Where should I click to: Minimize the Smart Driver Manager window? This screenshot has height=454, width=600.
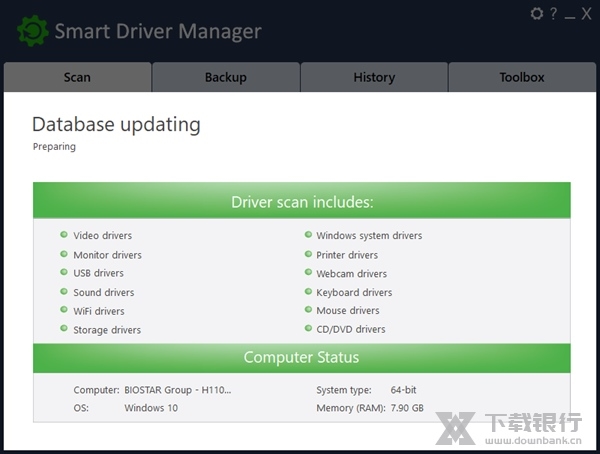tap(570, 15)
